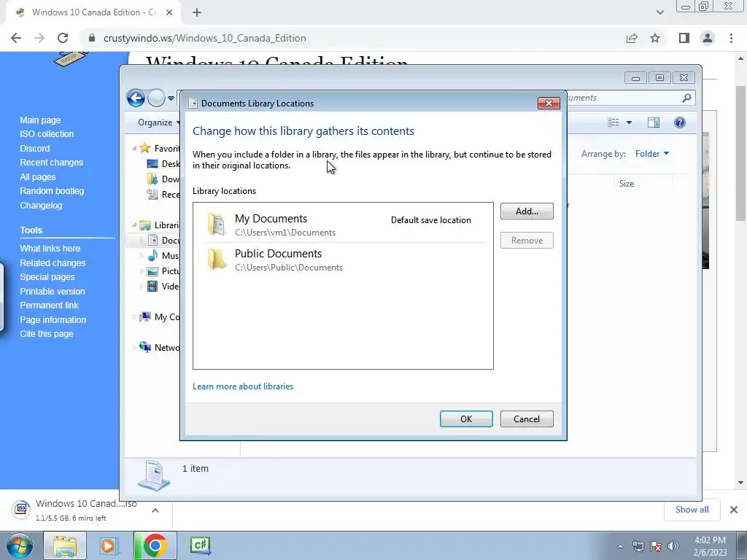Show hidden system tray icons arrow

[620, 546]
